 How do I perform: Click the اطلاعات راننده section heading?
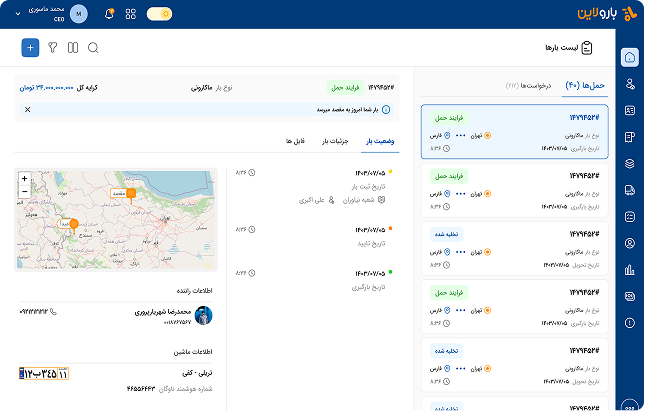tap(195, 291)
